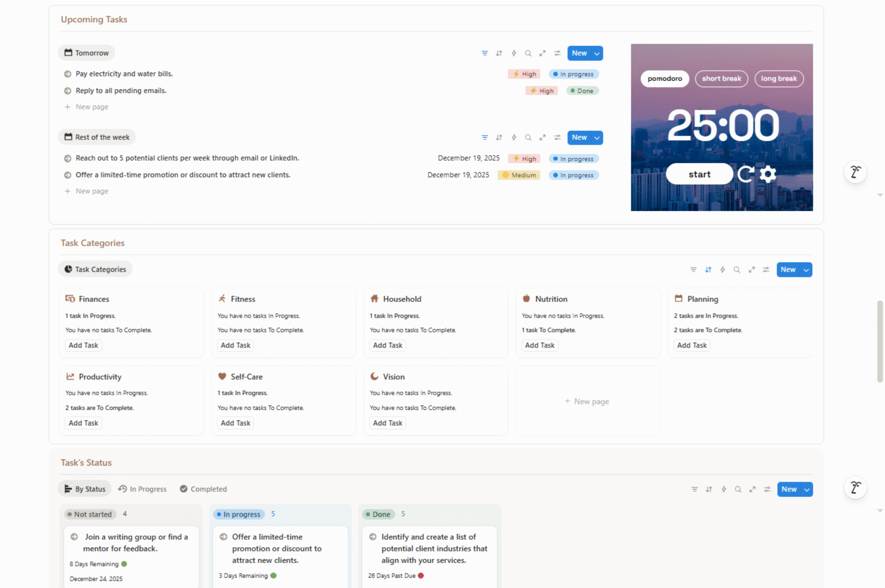This screenshot has height=588, width=885.
Task: Open automations lightning icon in Task Categories toolbar
Action: [x=722, y=270]
